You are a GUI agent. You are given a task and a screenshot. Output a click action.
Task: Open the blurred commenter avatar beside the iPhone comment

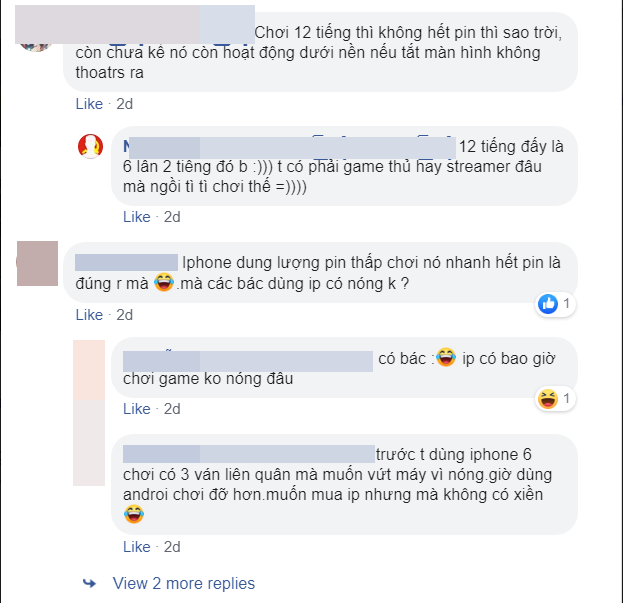click(x=37, y=263)
